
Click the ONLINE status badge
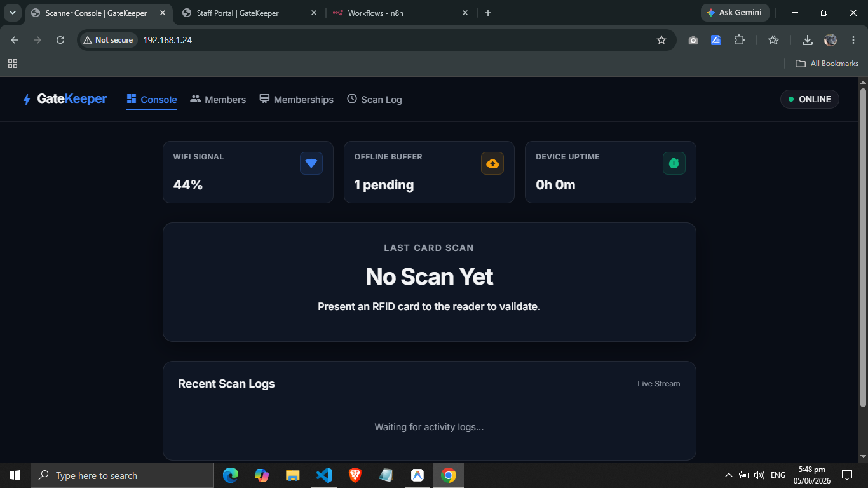point(810,99)
